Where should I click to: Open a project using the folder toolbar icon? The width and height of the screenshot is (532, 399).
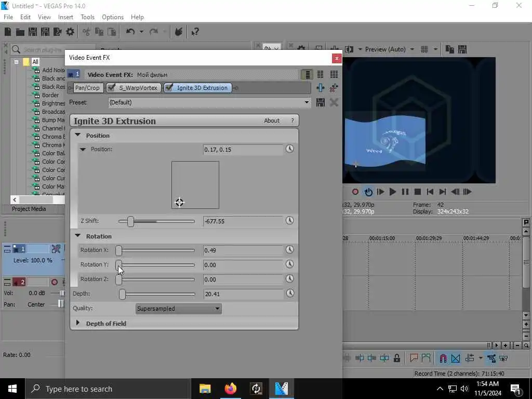tap(20, 32)
